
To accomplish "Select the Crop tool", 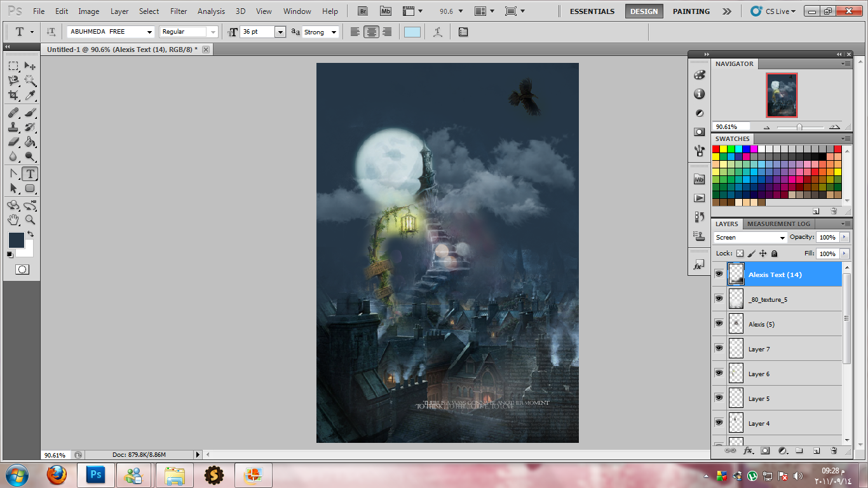I will click(13, 96).
